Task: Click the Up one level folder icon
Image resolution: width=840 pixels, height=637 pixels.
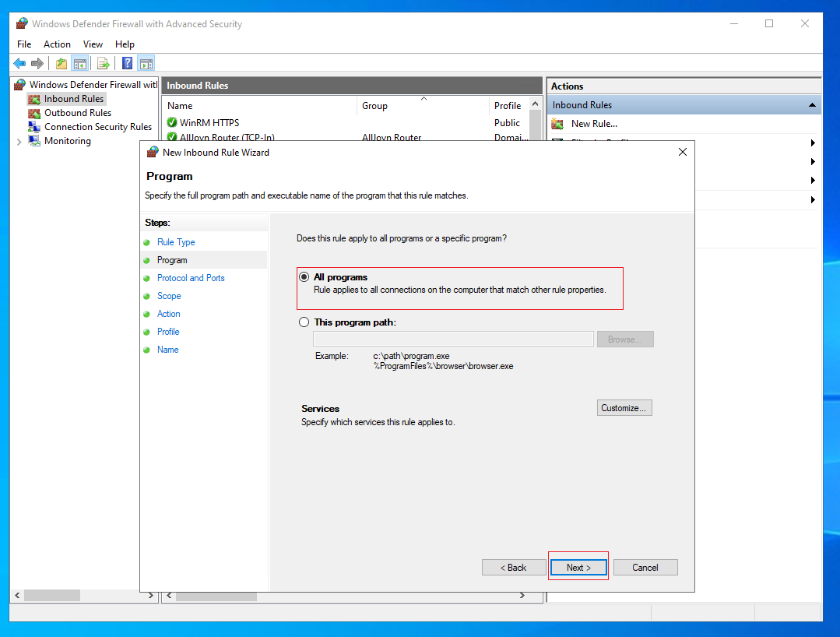Action: [x=62, y=64]
